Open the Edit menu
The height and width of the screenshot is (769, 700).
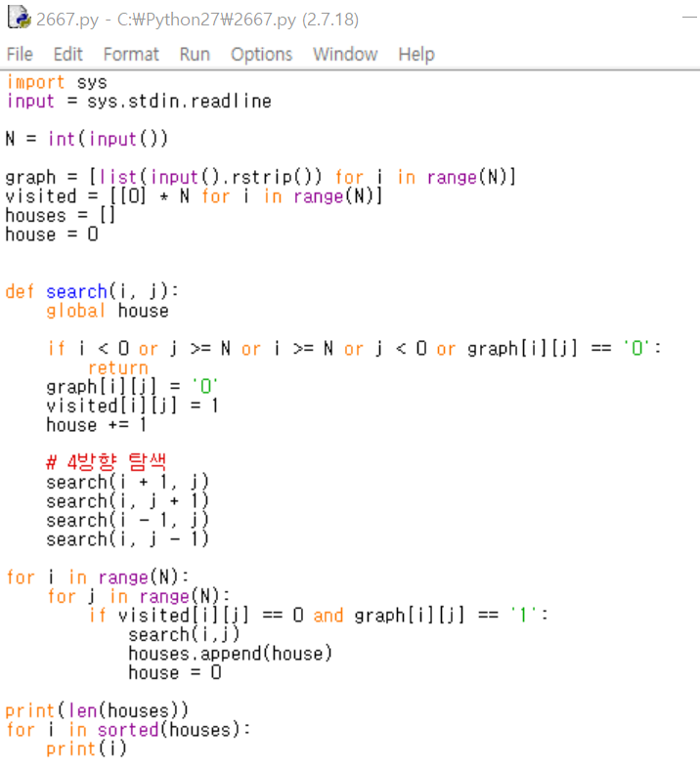pos(67,54)
